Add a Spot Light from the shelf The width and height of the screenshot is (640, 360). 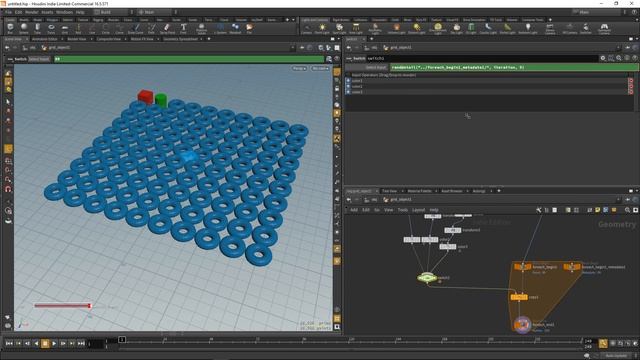(339, 28)
